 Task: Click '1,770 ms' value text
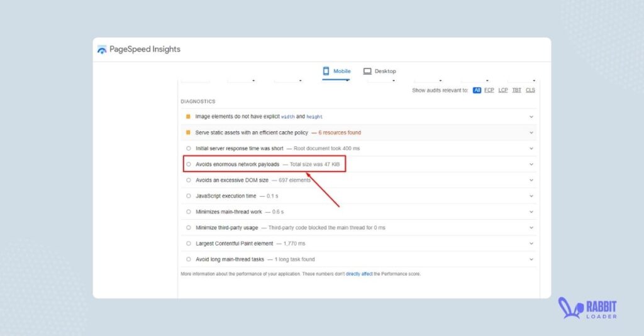(294, 244)
